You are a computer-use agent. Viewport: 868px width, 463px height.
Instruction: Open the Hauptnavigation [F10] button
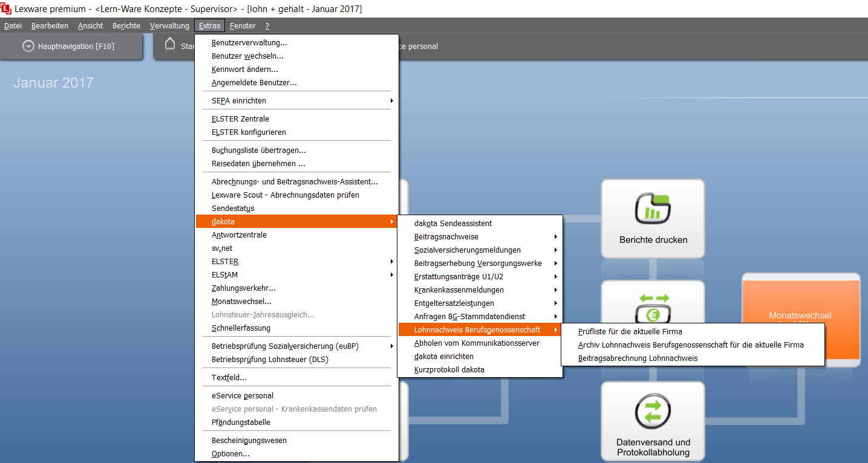71,47
